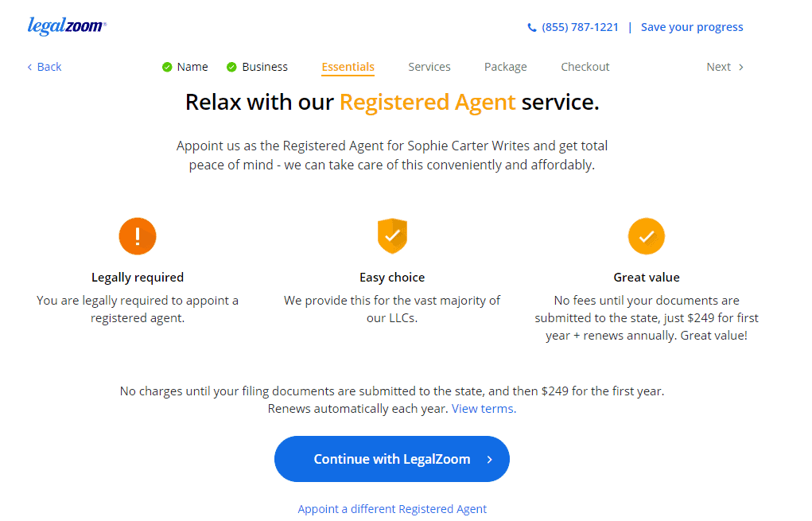Choose Appoint a different Registered Agent
Image resolution: width=812 pixels, height=521 pixels.
[392, 509]
